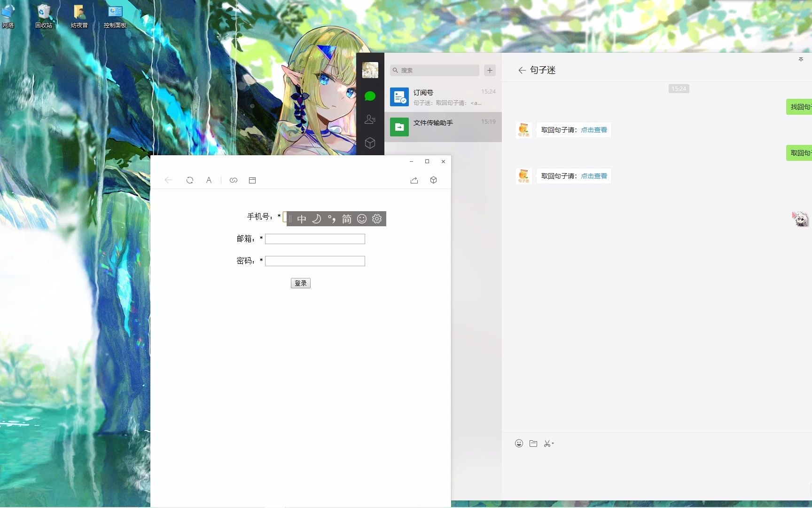This screenshot has width=812, height=508.
Task: Open the 纺夜音 user folder icon
Action: pyautogui.click(x=79, y=16)
